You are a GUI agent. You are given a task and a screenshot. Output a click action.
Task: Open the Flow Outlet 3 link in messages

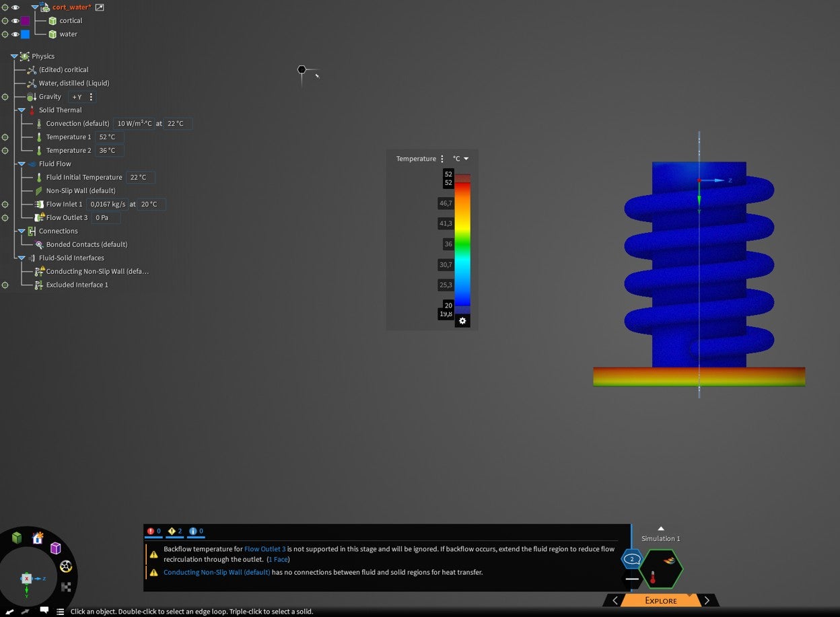[x=265, y=550]
